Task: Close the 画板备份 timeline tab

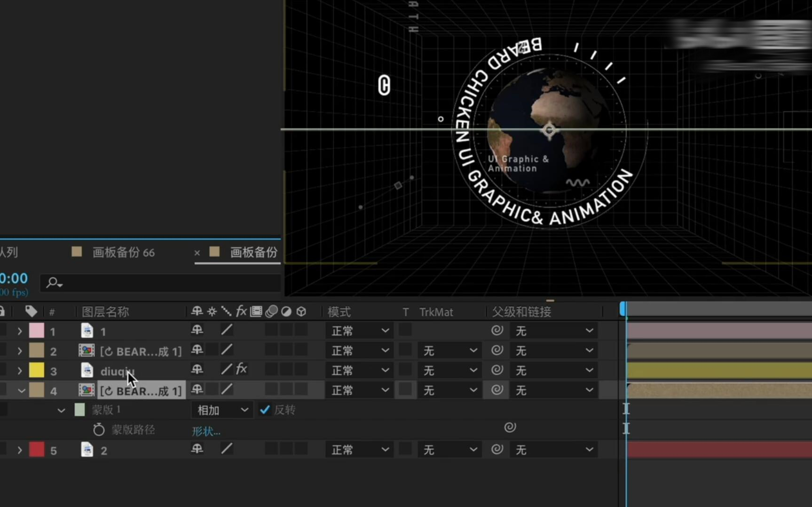Action: coord(197,253)
